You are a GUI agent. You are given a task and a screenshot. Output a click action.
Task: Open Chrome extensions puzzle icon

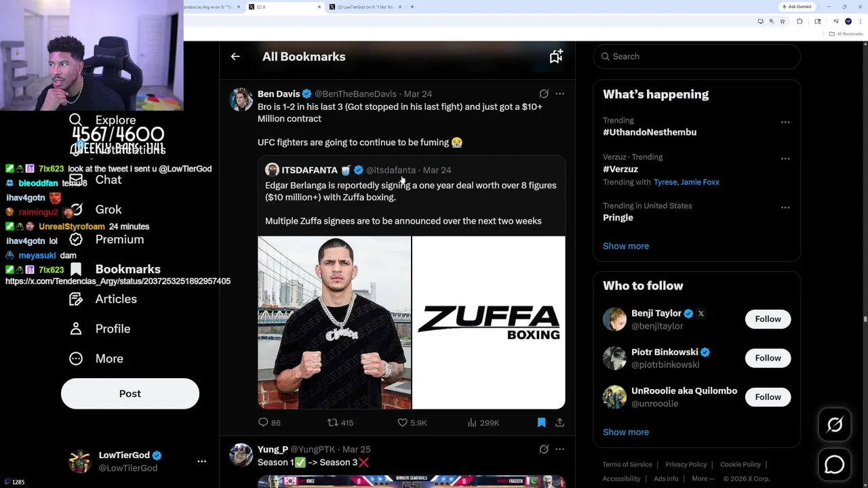point(800,22)
